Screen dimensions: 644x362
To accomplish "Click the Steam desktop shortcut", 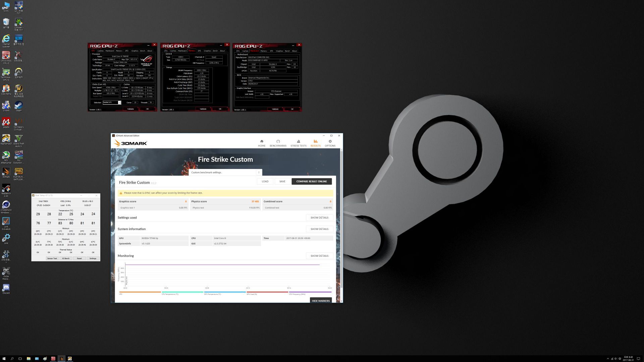I will click(18, 107).
